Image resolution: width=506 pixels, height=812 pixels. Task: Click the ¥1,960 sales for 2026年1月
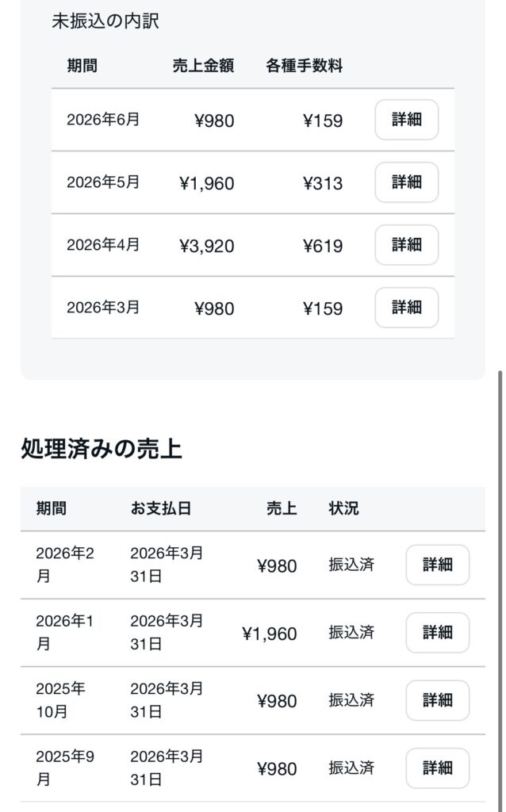click(x=270, y=634)
